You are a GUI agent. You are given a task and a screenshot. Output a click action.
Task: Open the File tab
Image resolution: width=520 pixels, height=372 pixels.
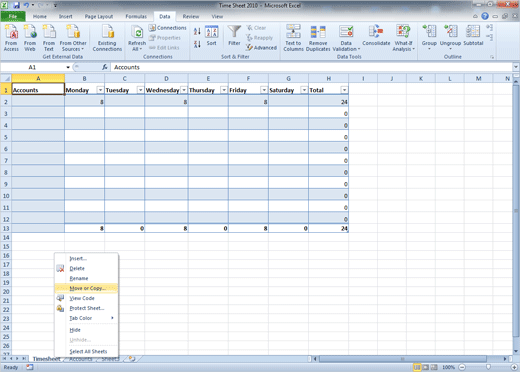(x=13, y=16)
